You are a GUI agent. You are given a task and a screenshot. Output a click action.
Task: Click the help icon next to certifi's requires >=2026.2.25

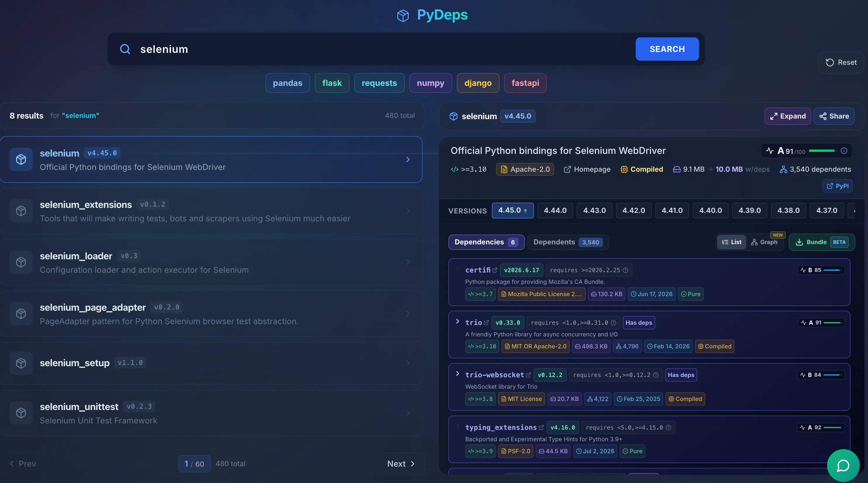click(x=625, y=270)
